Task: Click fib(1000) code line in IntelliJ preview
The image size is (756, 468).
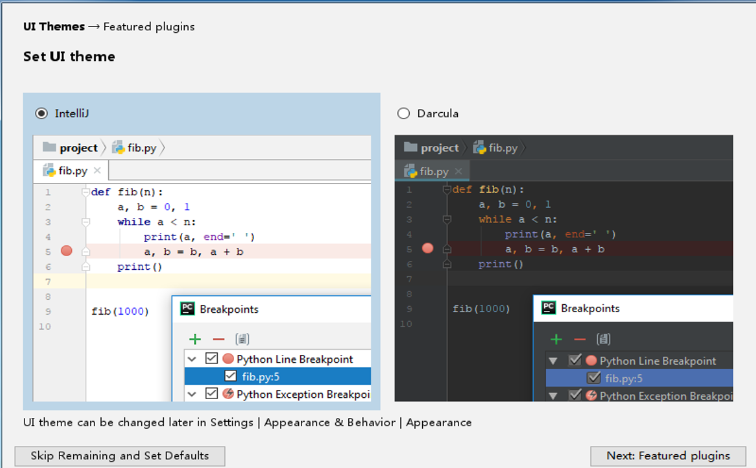Action: (120, 311)
